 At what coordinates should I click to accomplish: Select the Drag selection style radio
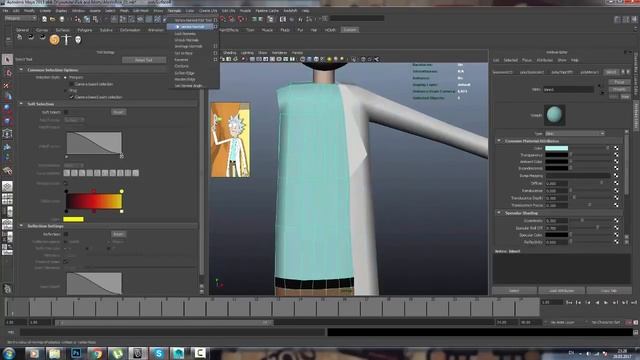click(x=65, y=90)
